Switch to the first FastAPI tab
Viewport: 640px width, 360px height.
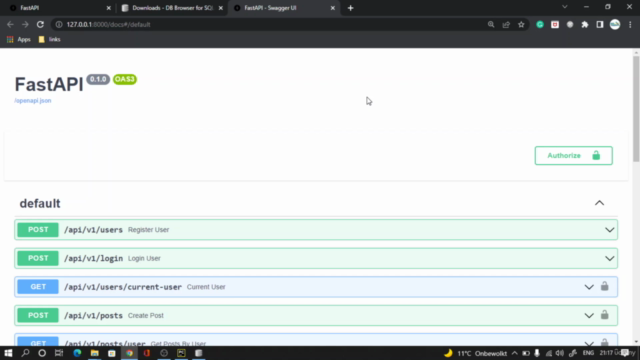[59, 8]
